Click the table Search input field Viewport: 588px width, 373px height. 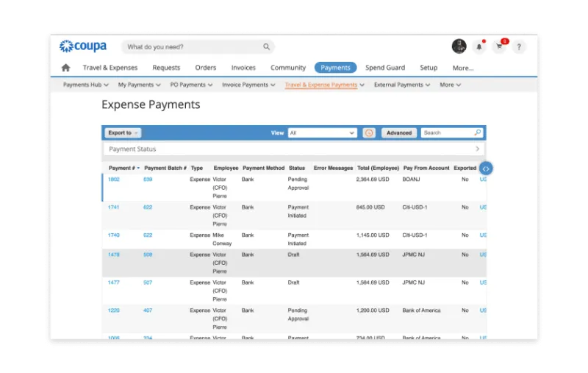coord(448,133)
